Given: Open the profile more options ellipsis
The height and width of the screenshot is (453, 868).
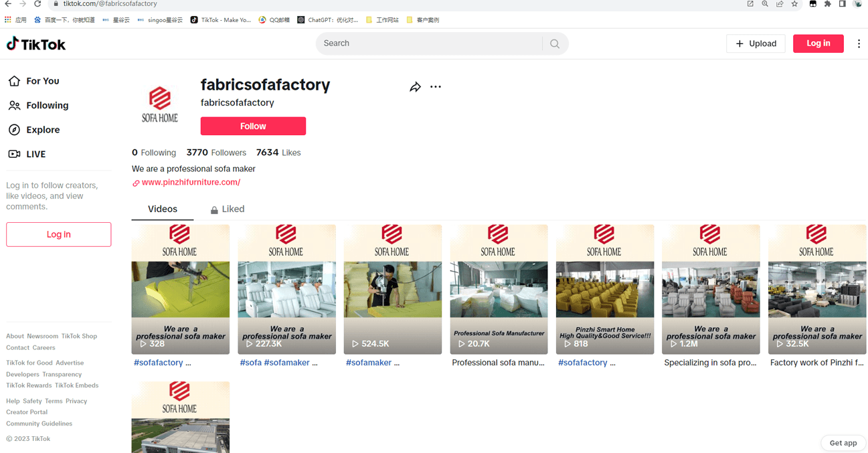Looking at the screenshot, I should coord(436,87).
